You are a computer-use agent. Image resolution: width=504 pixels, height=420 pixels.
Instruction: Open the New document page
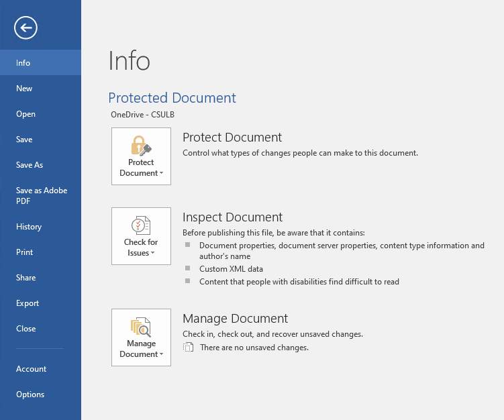click(40, 89)
